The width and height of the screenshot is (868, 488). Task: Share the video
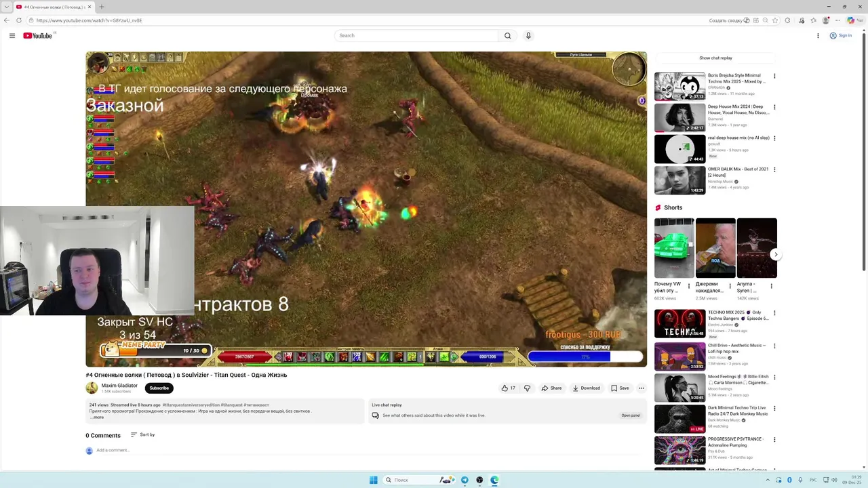click(551, 388)
